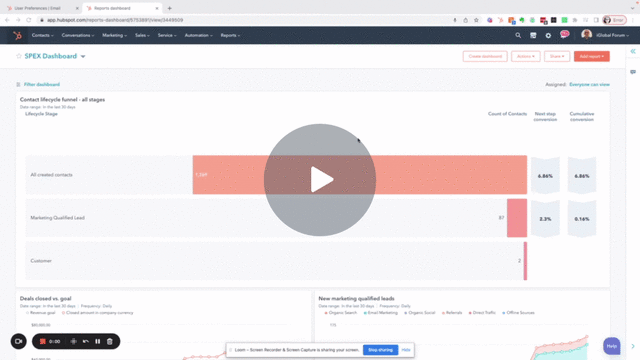The image size is (640, 360).
Task: Click the address bar URL
Action: pos(115,20)
